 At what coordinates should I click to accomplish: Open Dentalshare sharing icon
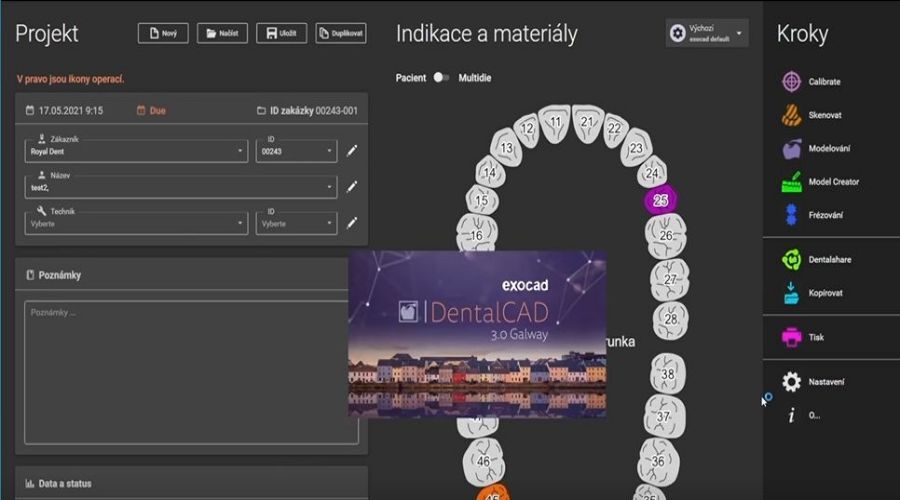tap(791, 260)
